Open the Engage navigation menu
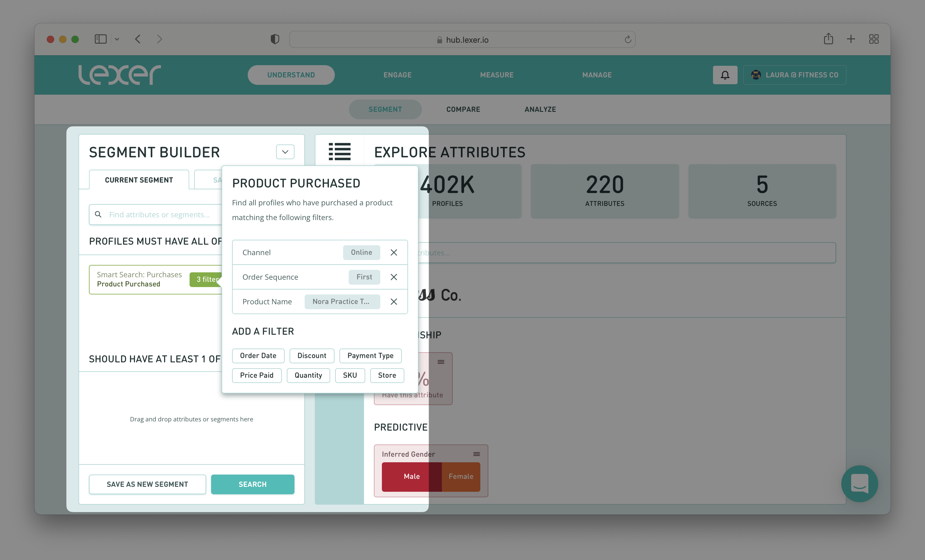The height and width of the screenshot is (560, 925). 397,75
